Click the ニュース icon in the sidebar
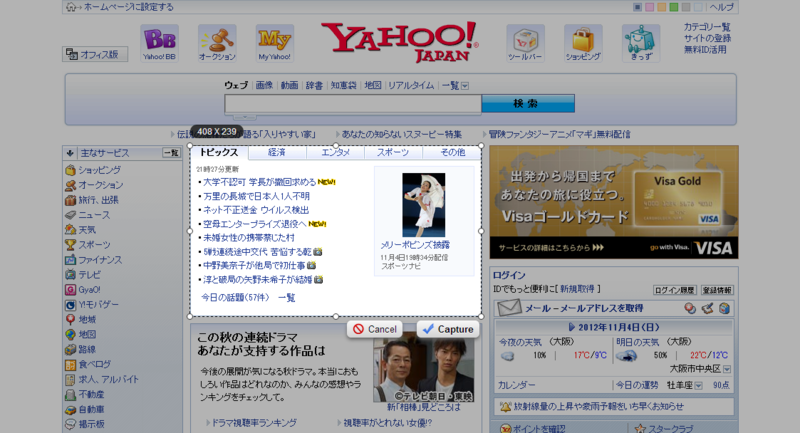 coord(70,215)
